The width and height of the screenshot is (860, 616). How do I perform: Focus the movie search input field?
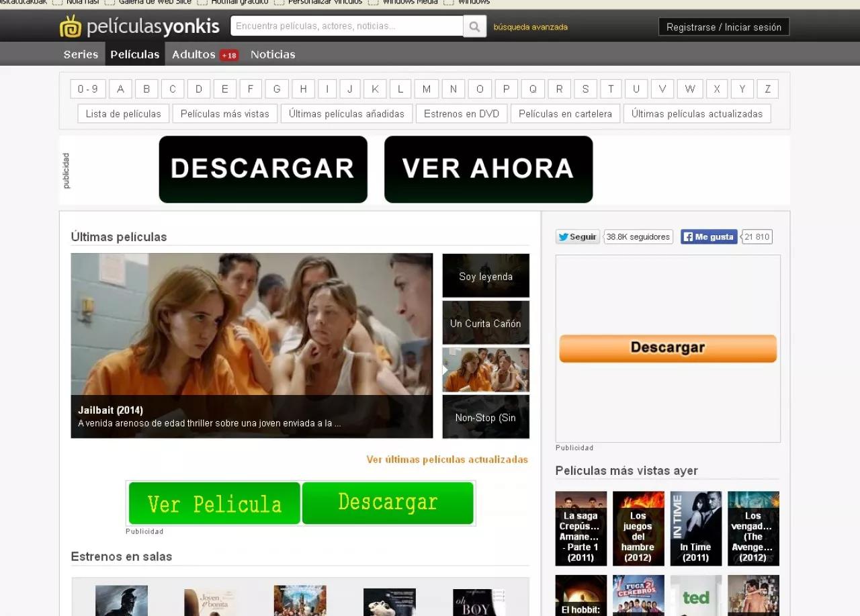click(x=347, y=26)
